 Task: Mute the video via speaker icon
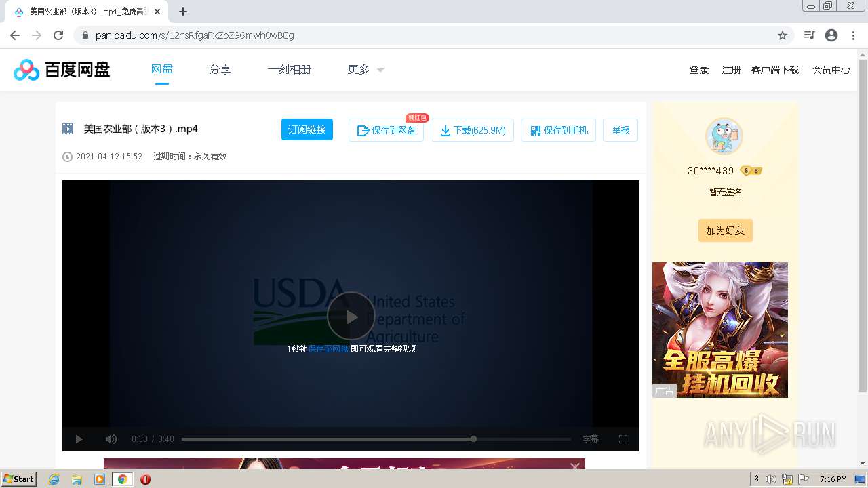[x=111, y=439]
